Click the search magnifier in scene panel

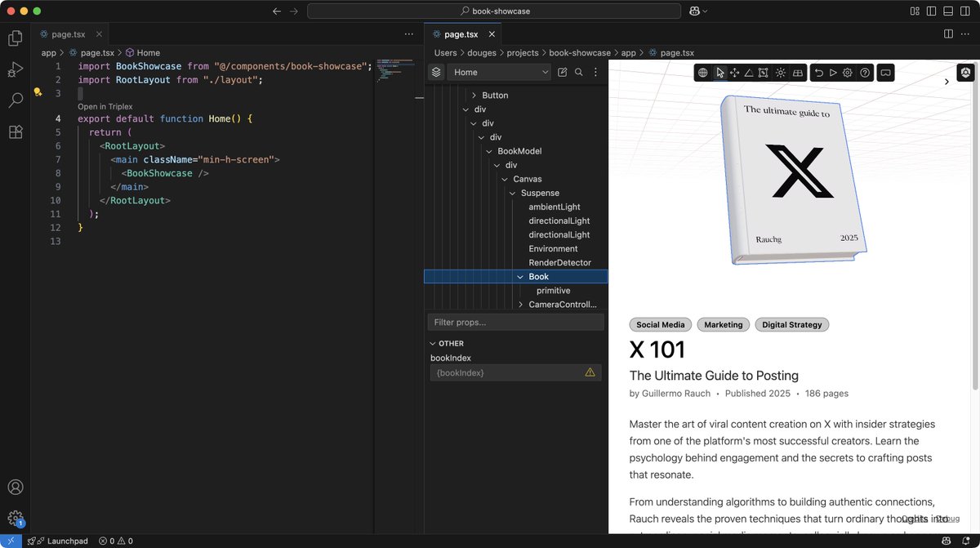pos(579,72)
